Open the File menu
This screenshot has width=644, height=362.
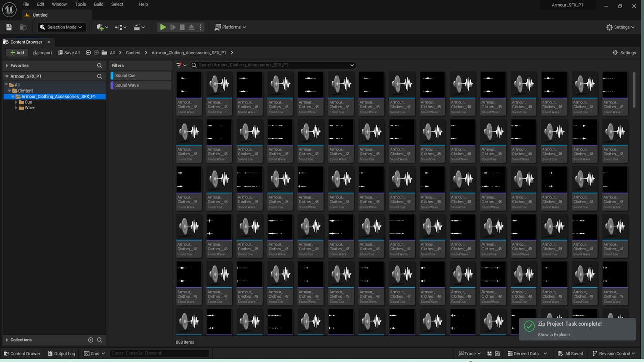pyautogui.click(x=26, y=4)
